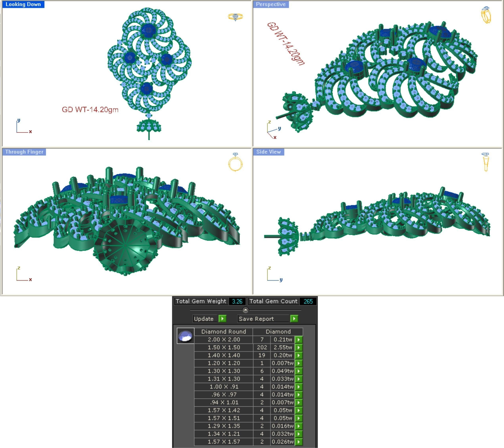Screen dimensions: 504x448
Task: Activate the Through Finger viewport label
Action: coord(24,152)
